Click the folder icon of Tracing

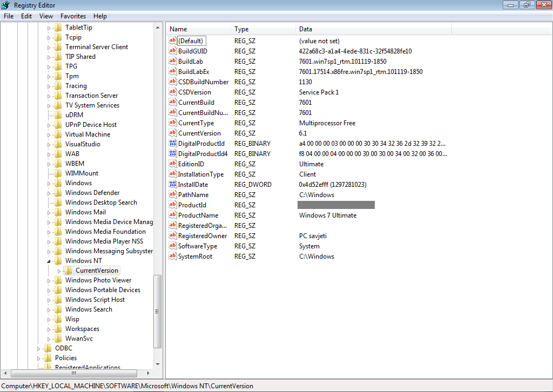[x=58, y=86]
